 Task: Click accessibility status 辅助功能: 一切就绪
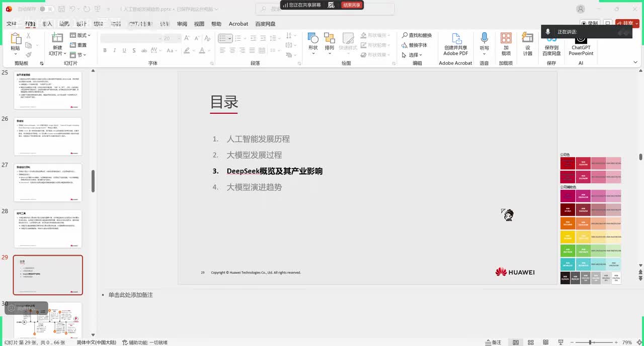[x=144, y=342]
